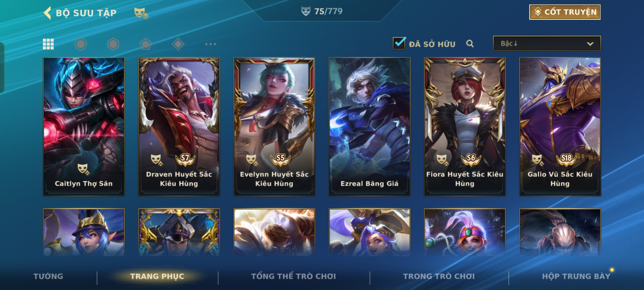Open the skin search magnifier

pos(470,44)
